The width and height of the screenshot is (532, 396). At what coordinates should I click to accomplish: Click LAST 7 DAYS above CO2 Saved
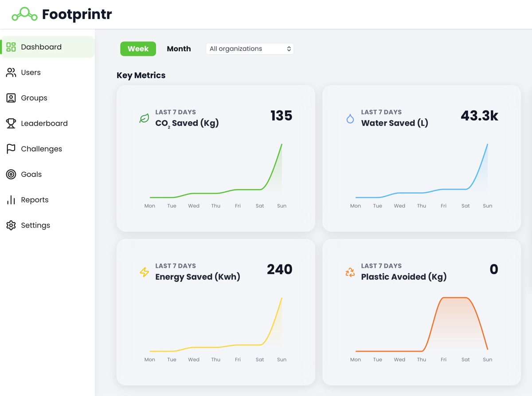click(176, 112)
